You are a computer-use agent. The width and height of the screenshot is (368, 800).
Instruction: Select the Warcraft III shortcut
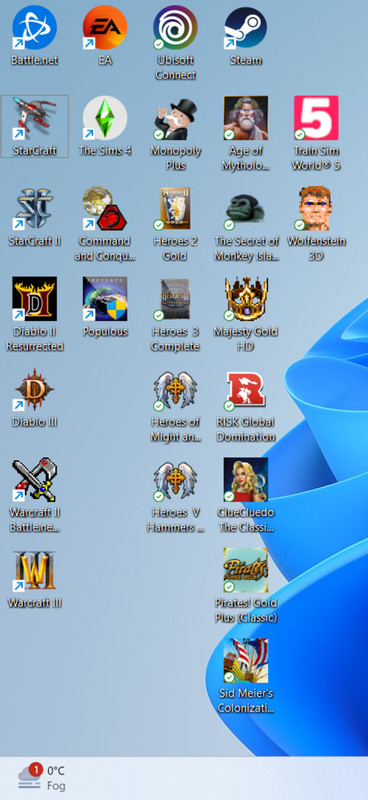34,570
